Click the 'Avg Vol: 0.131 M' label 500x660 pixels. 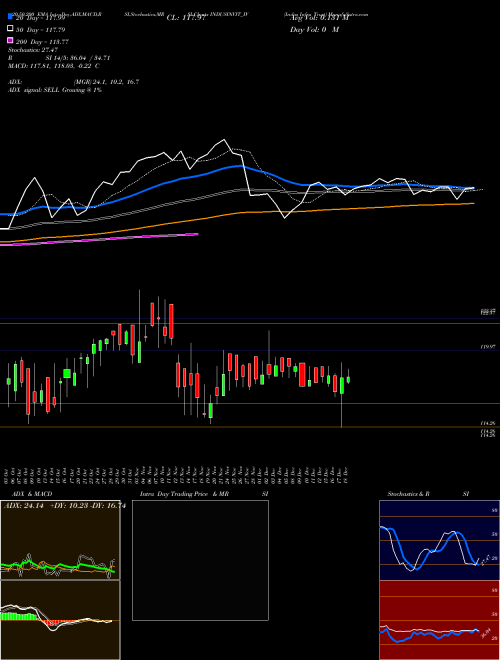pyautogui.click(x=319, y=18)
